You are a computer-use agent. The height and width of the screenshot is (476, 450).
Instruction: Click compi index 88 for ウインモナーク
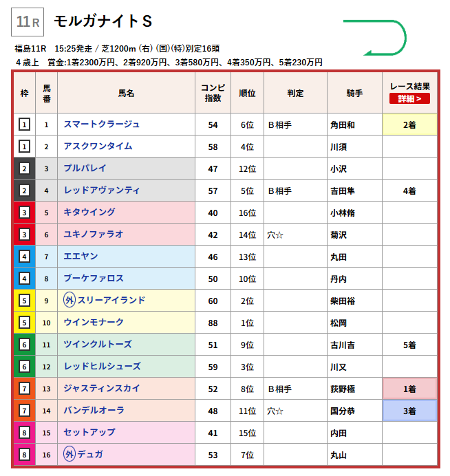213,323
